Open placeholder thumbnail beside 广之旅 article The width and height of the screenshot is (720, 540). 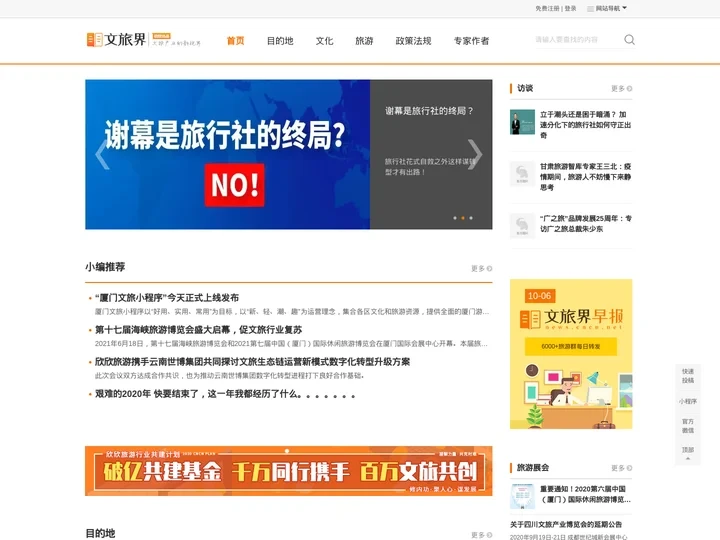coord(522,226)
